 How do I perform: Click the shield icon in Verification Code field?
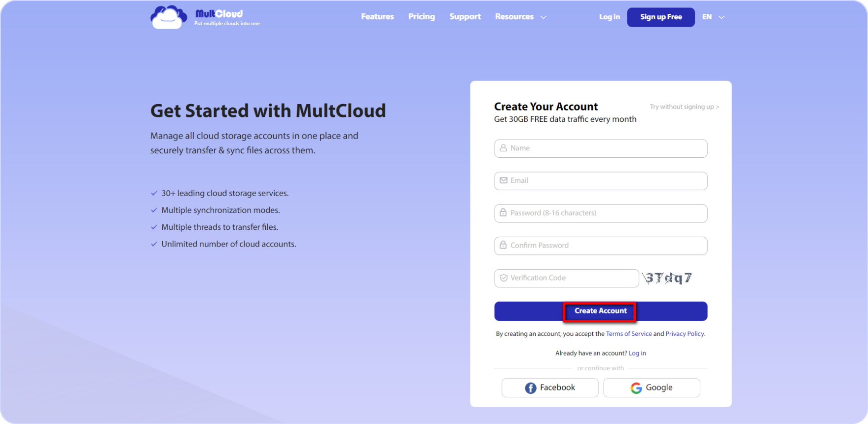tap(503, 278)
